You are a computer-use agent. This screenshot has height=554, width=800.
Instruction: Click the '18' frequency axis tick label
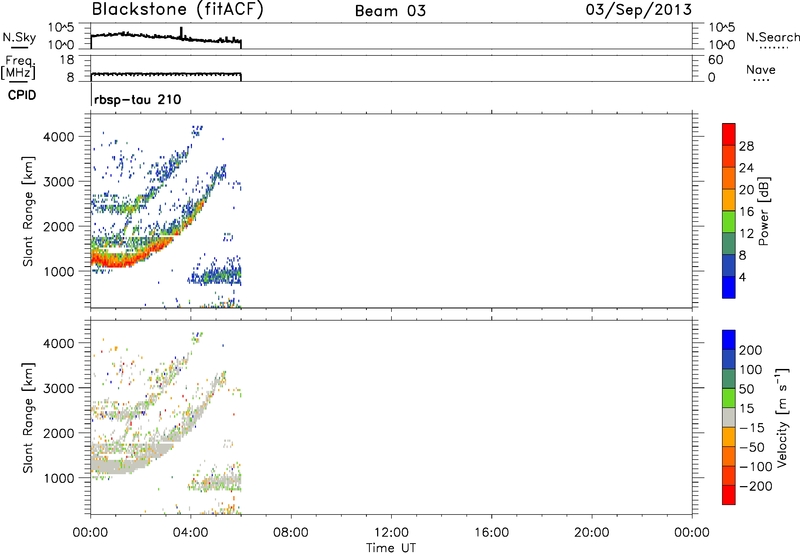[67, 60]
